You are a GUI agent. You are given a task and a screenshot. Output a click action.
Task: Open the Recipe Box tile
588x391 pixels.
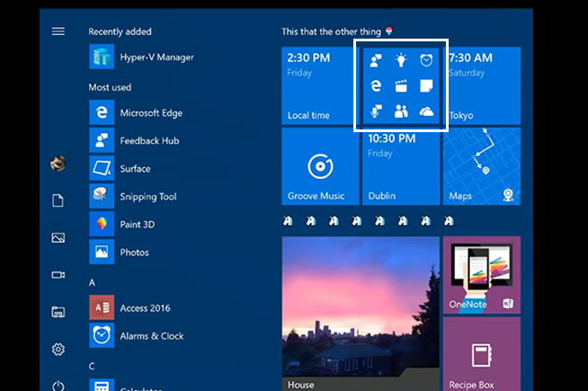[482, 354]
